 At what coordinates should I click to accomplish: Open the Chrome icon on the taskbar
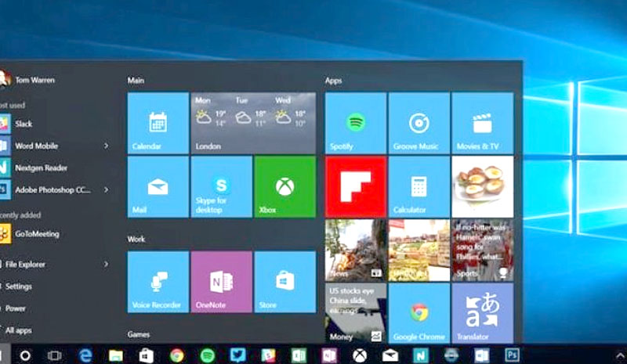coord(177,355)
